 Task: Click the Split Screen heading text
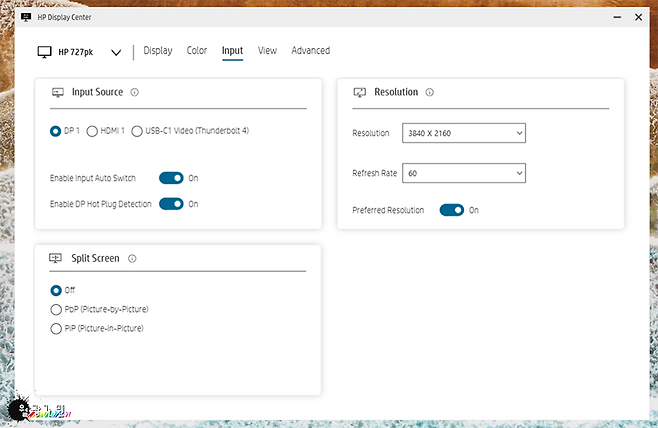95,258
